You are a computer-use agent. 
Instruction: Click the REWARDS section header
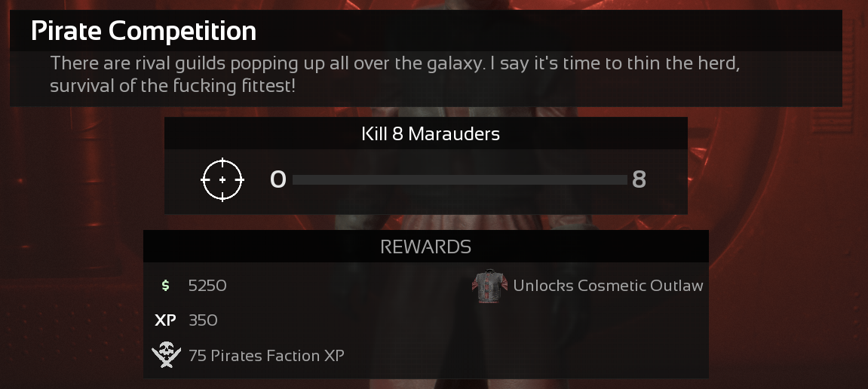(x=425, y=247)
